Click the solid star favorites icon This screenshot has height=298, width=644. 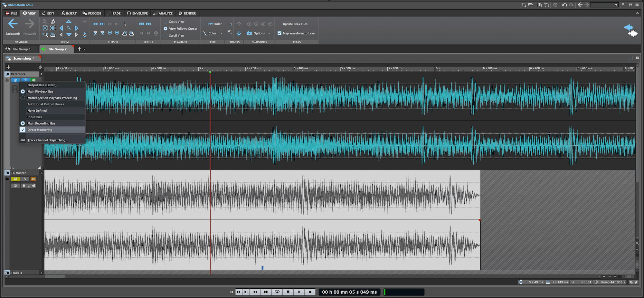(x=636, y=282)
